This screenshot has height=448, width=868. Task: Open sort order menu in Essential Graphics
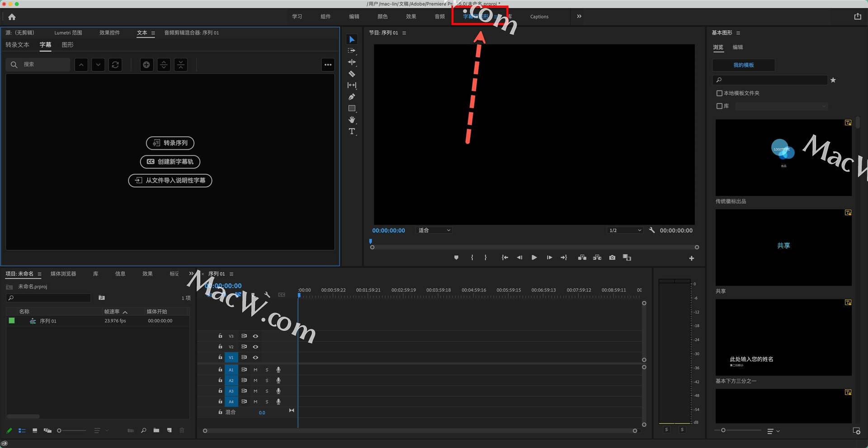coord(773,431)
